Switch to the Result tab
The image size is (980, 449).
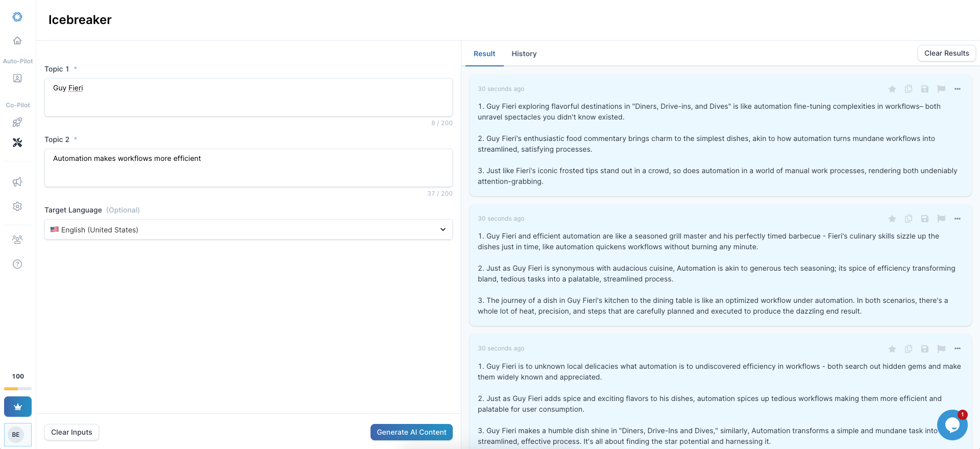point(484,54)
